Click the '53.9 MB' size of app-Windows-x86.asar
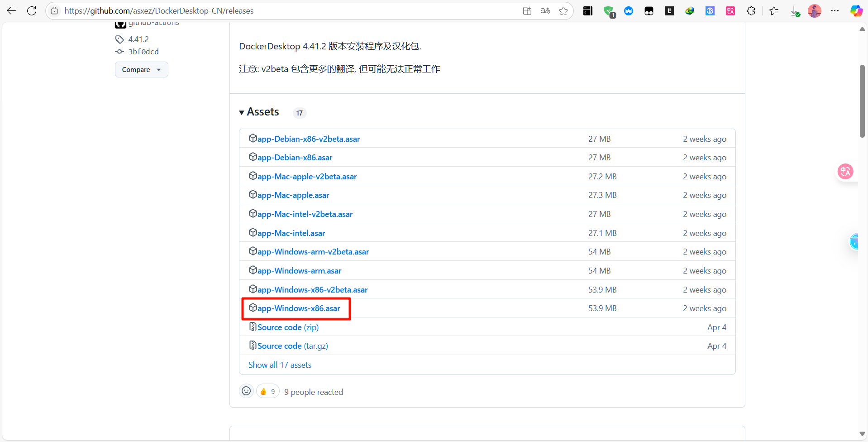Screen dimensions: 868x442 pos(602,308)
